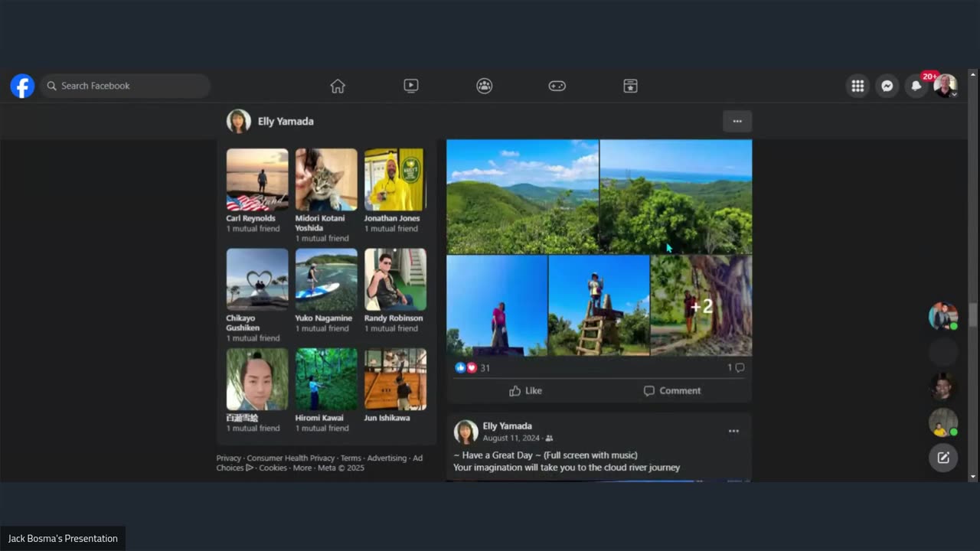
Task: Click the friends audience icon on post
Action: tap(549, 439)
